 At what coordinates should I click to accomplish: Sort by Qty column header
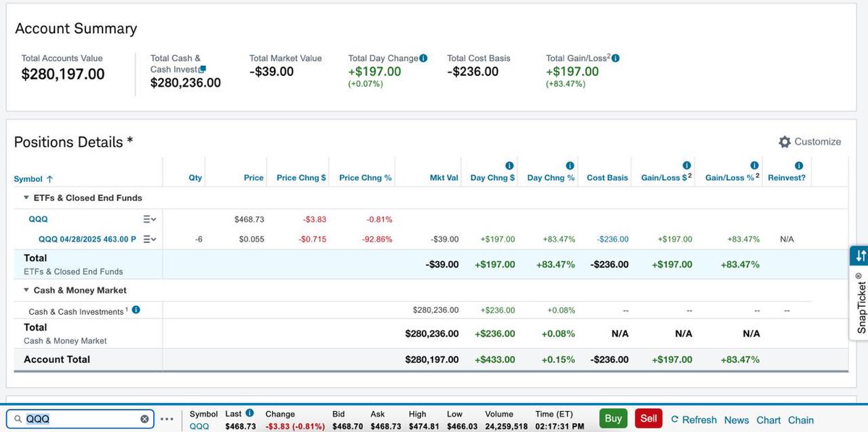click(x=195, y=177)
